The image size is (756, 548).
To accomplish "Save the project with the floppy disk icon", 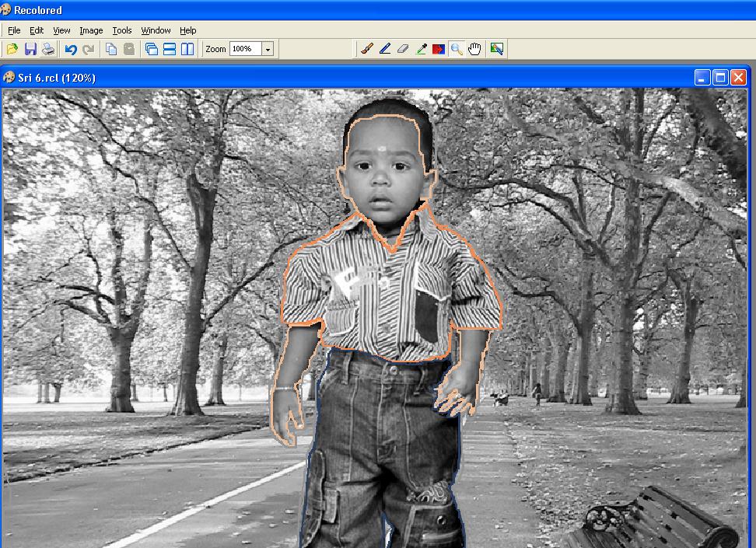I will [30, 49].
